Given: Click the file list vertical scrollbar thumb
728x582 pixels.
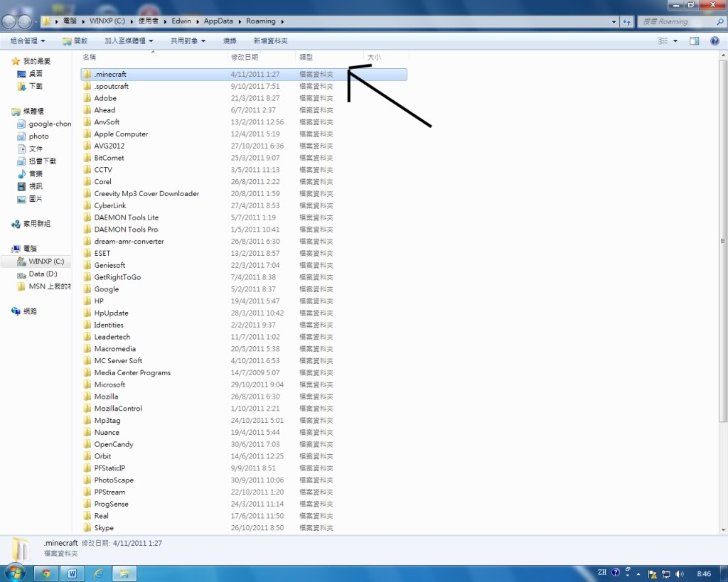Looking at the screenshot, I should coord(723,242).
